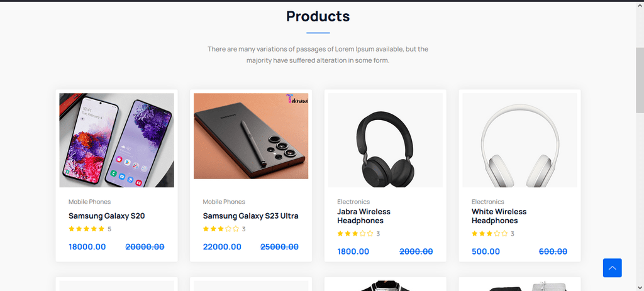Open the White Wireless Headphones title link
Image resolution: width=644 pixels, height=291 pixels.
[x=499, y=216]
